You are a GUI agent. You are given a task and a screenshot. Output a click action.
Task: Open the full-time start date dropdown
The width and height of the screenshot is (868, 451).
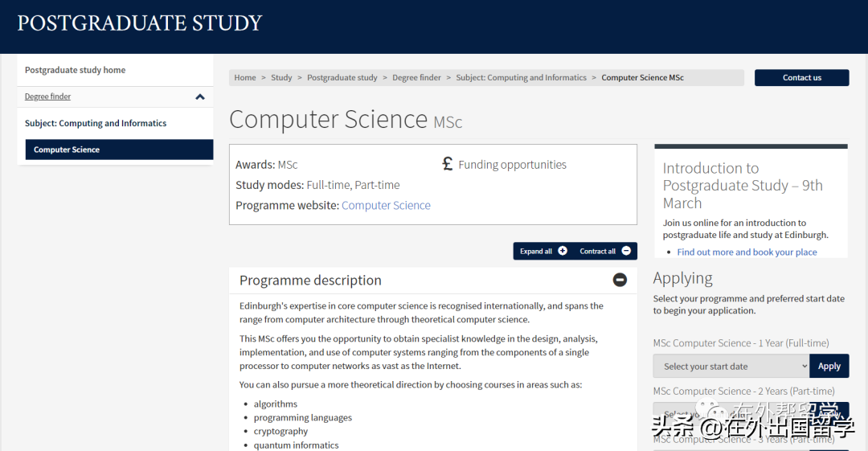point(731,367)
